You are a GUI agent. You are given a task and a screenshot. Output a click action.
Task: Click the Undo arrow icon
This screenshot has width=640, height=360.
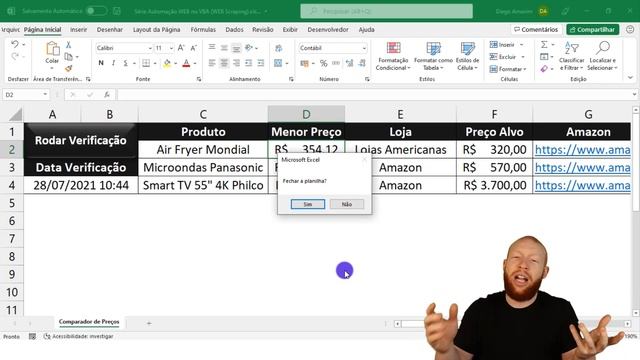coord(15,44)
